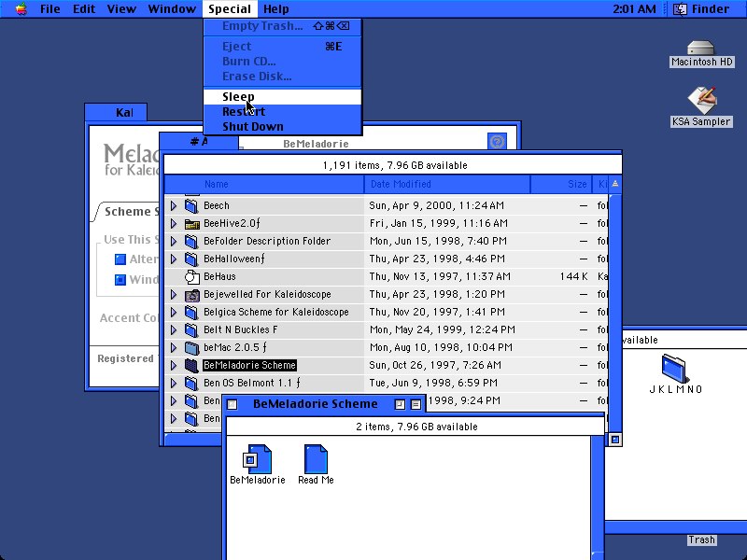The image size is (747, 560).
Task: Click the Ben OS Belmont 1.1 f name
Action: click(x=252, y=383)
